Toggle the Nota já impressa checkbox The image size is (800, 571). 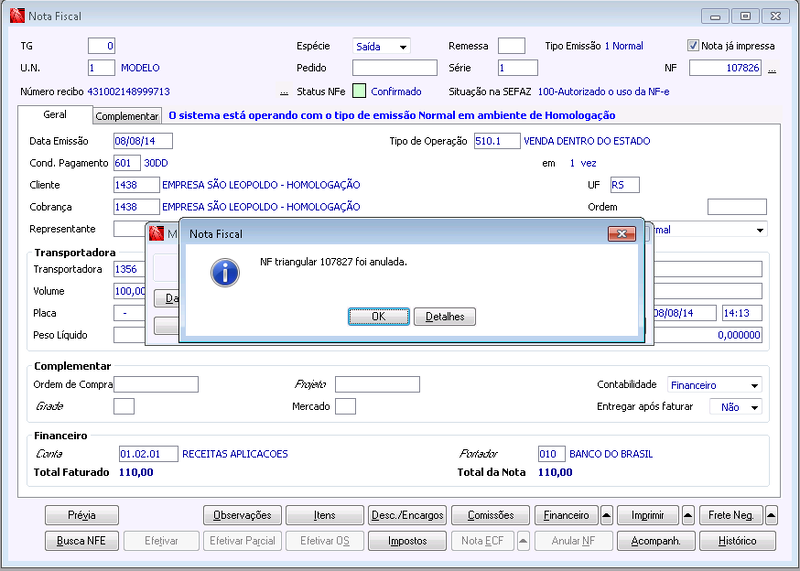pyautogui.click(x=692, y=45)
